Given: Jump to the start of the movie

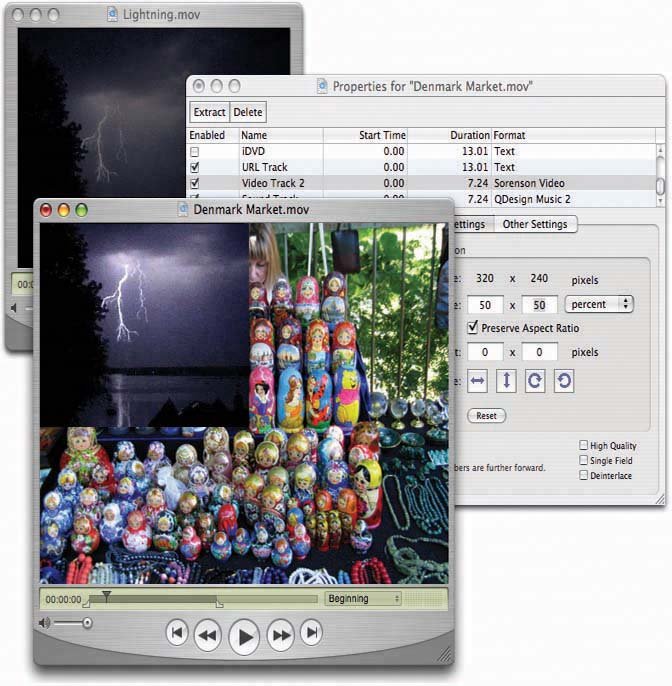Looking at the screenshot, I should (x=176, y=632).
